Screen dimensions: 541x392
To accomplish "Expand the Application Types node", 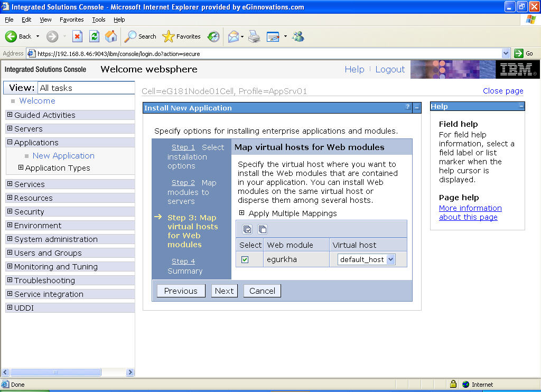I will (21, 167).
